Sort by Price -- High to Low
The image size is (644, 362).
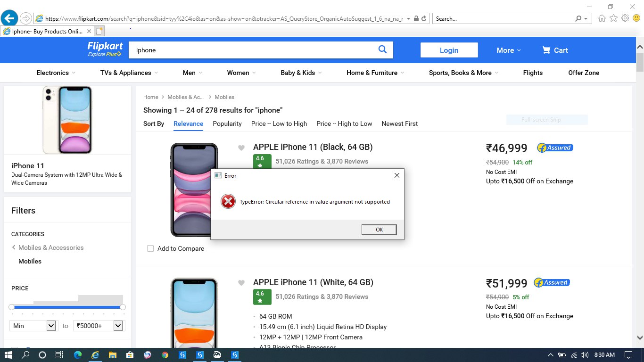344,123
